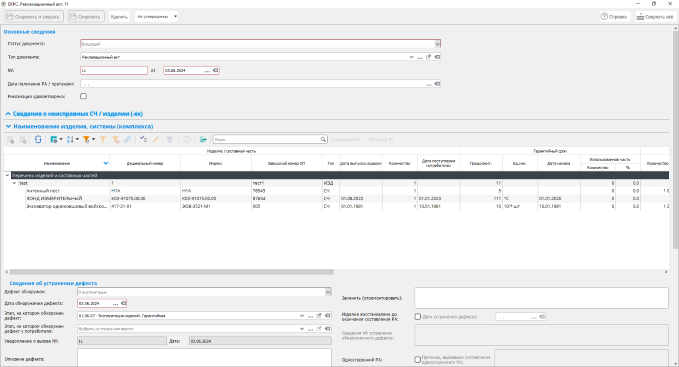Toggle checkbox for product restored before РА
Screen dimensions: 679x367
[418, 317]
